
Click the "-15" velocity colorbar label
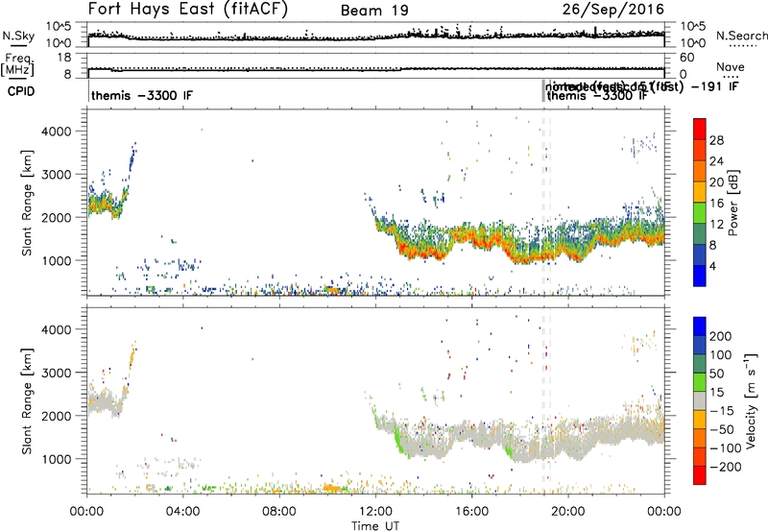[722, 411]
